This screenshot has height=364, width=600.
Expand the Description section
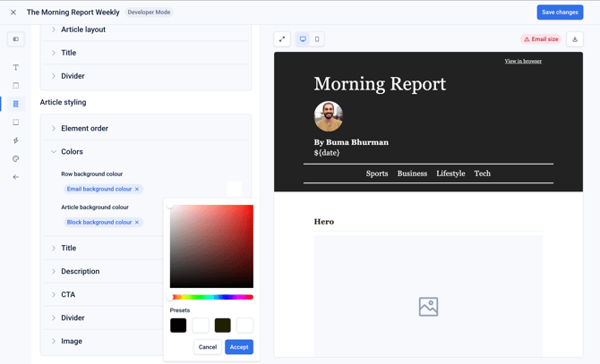103,271
